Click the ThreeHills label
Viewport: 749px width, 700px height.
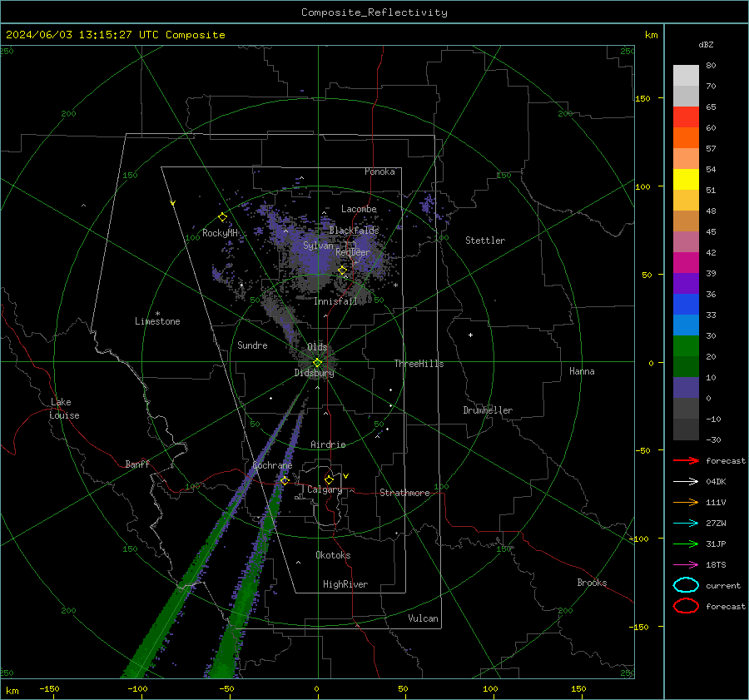[419, 364]
